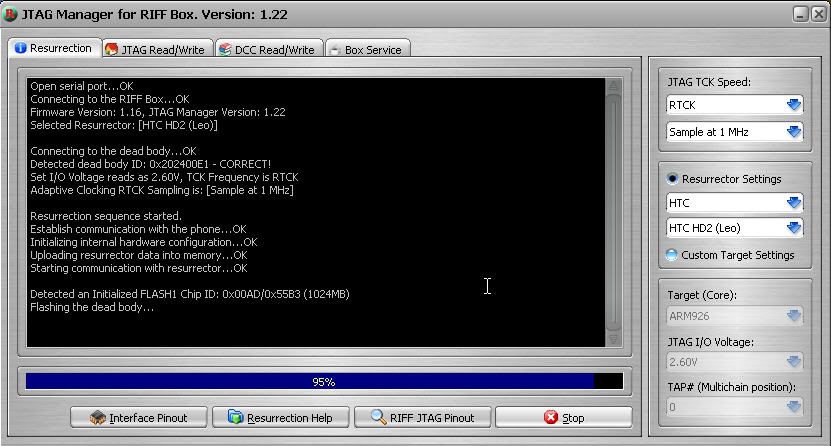
Task: Click the Interface Pinout chip icon
Action: (98, 417)
